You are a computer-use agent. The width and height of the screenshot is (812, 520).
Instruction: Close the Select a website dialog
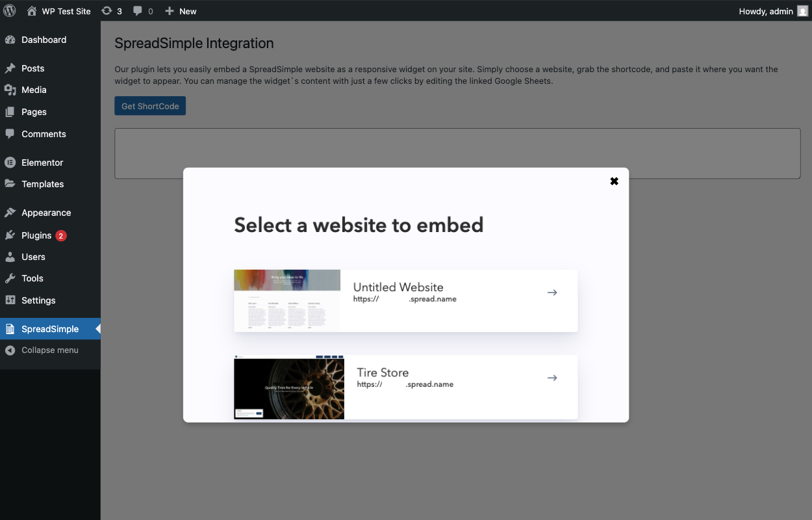(614, 181)
